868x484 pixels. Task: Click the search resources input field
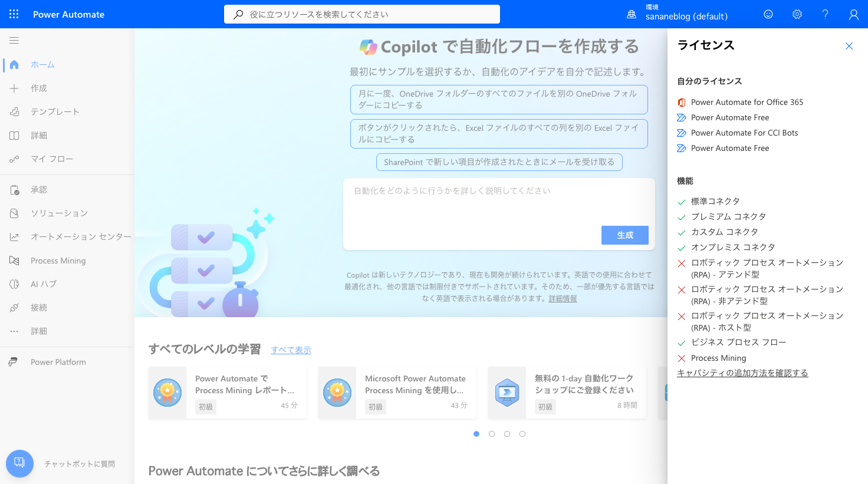(x=362, y=14)
